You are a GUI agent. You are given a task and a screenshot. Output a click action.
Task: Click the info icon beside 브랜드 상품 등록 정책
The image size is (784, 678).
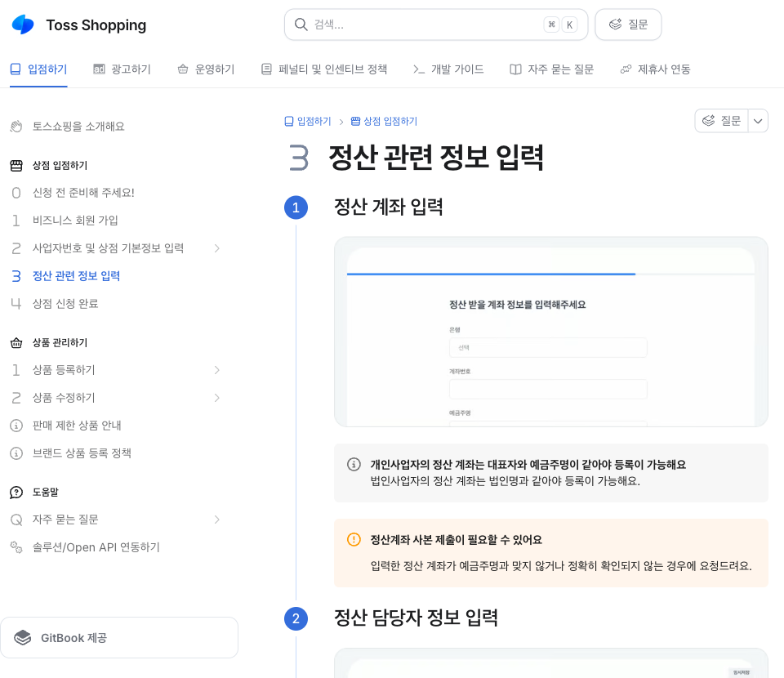[16, 453]
